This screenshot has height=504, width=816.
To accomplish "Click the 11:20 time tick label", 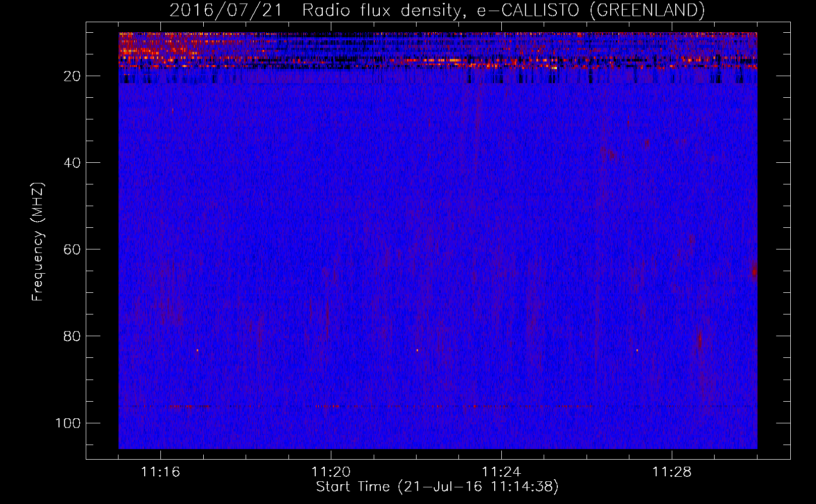I will [331, 472].
